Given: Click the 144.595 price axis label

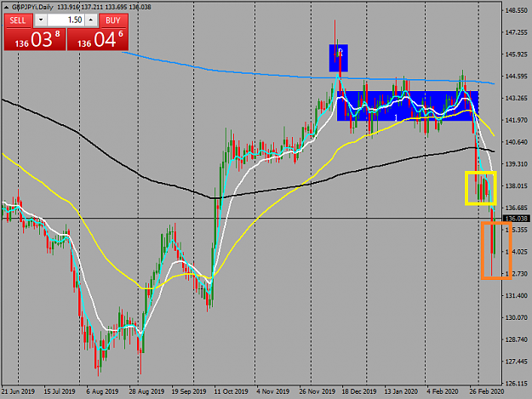Looking at the screenshot, I should pos(517,77).
